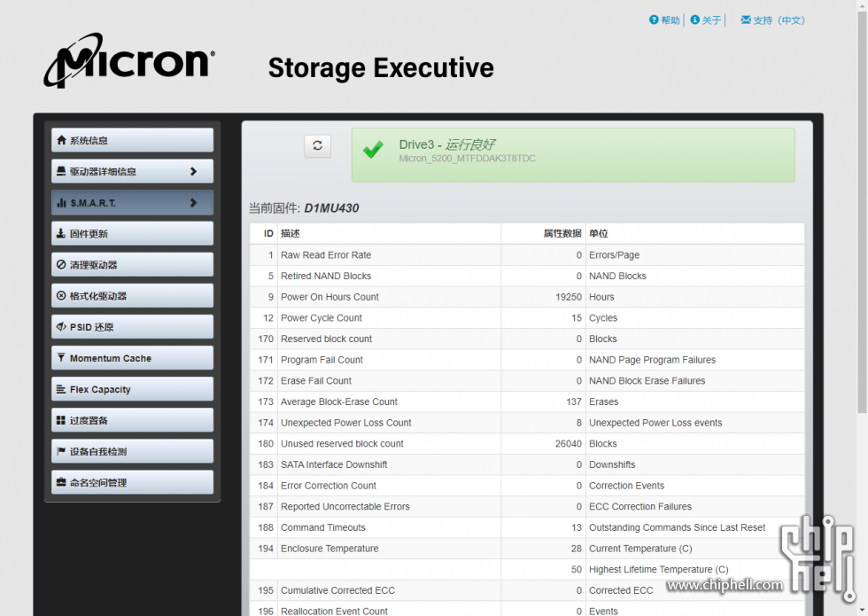
Task: Select the Program Fail Count row
Action: coord(527,360)
